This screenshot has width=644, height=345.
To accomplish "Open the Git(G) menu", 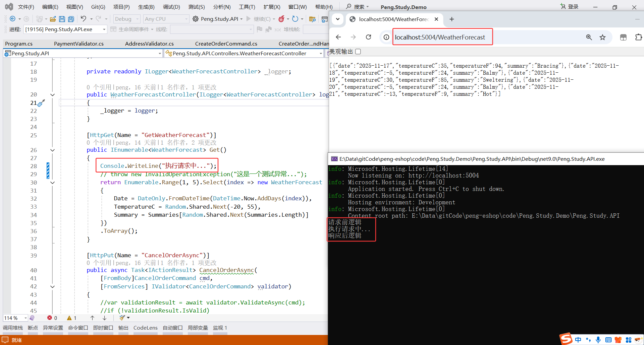I will click(x=98, y=7).
